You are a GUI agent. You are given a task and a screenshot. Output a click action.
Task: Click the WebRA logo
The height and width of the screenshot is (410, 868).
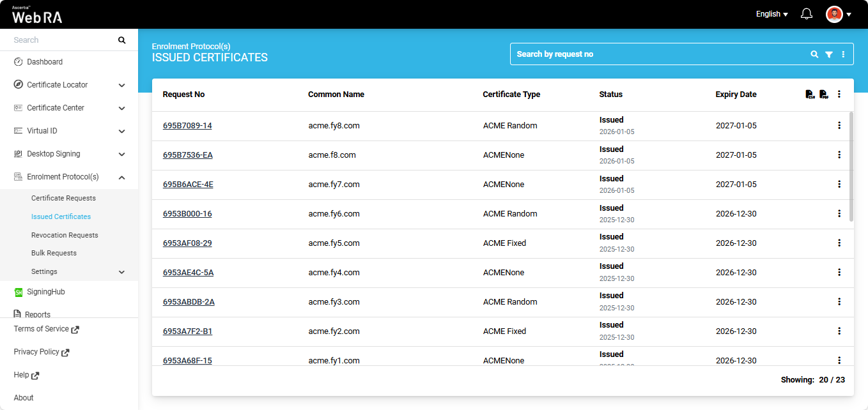pos(37,15)
